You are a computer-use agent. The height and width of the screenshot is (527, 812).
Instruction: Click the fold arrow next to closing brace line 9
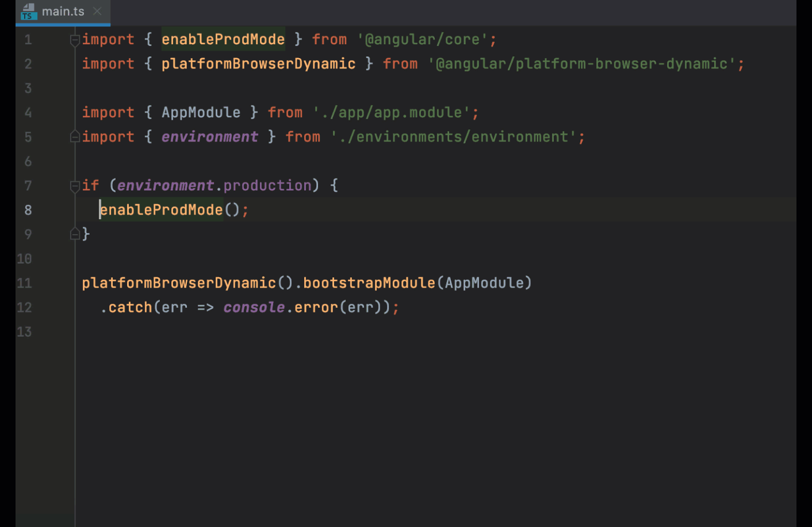[x=75, y=233]
